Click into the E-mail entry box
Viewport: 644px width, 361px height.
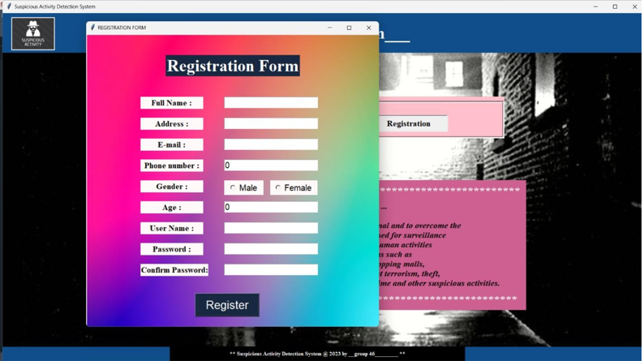(x=271, y=144)
